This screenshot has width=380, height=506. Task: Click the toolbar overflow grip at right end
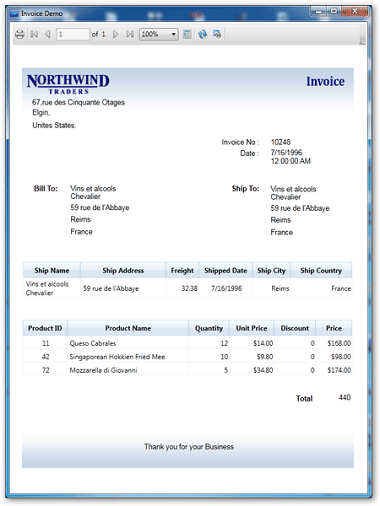pyautogui.click(x=362, y=42)
